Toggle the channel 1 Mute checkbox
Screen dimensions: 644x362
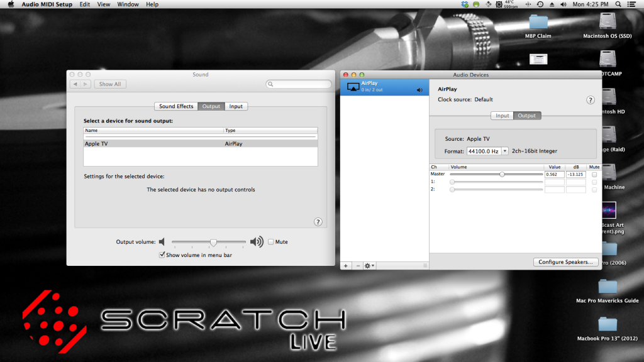click(x=594, y=182)
